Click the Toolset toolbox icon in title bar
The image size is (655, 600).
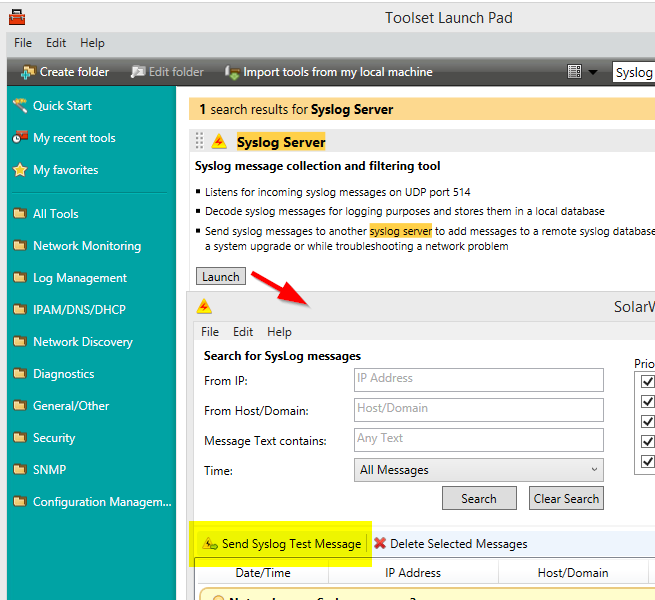(17, 18)
